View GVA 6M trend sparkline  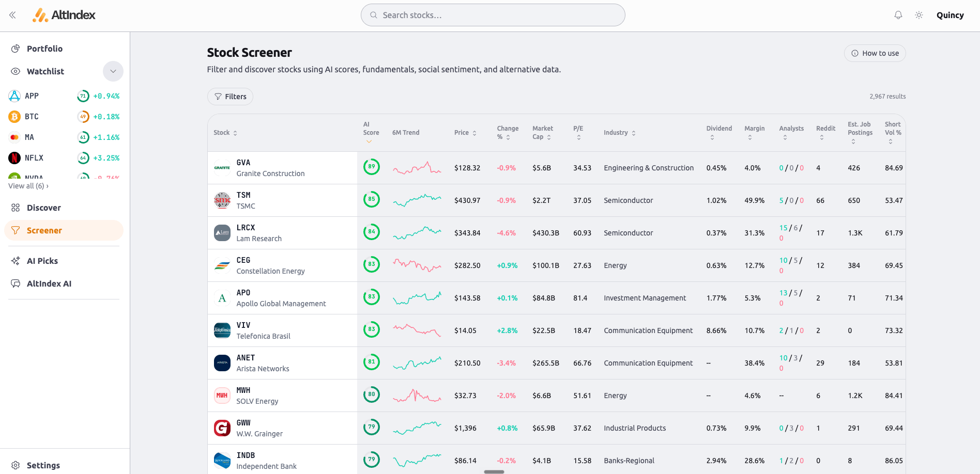417,168
